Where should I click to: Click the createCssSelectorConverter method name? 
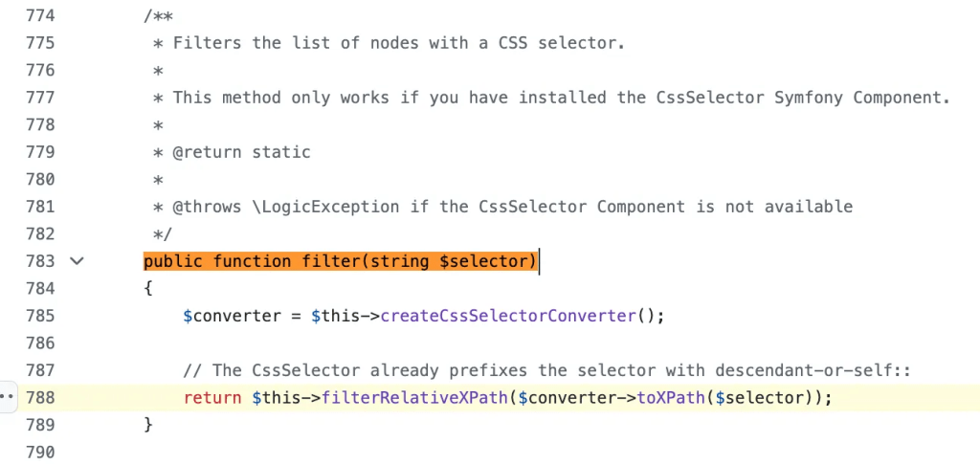(508, 316)
